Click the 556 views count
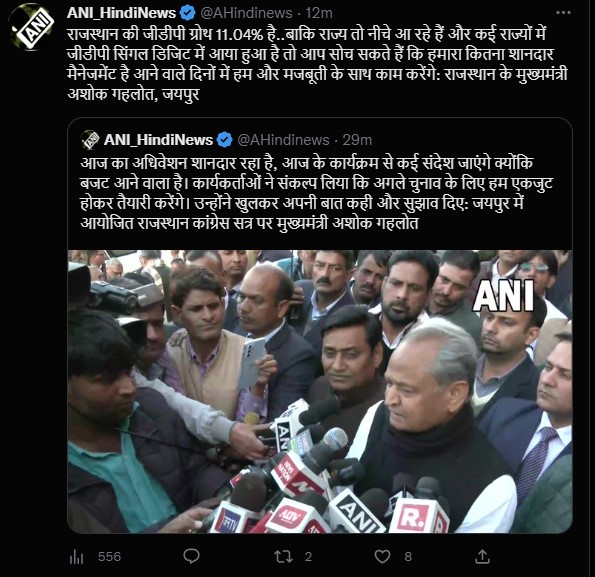The height and width of the screenshot is (577, 595). [109, 557]
